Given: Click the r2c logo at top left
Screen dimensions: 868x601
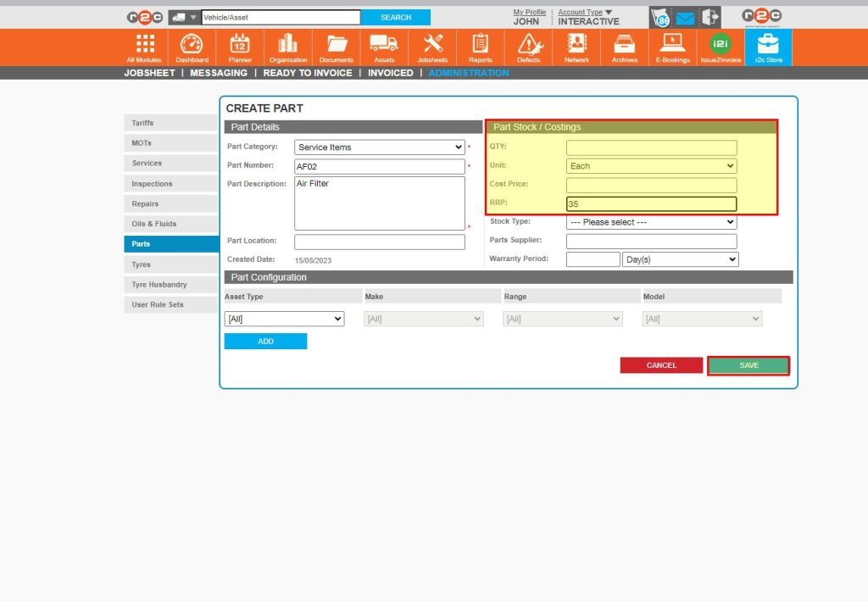Looking at the screenshot, I should point(144,18).
